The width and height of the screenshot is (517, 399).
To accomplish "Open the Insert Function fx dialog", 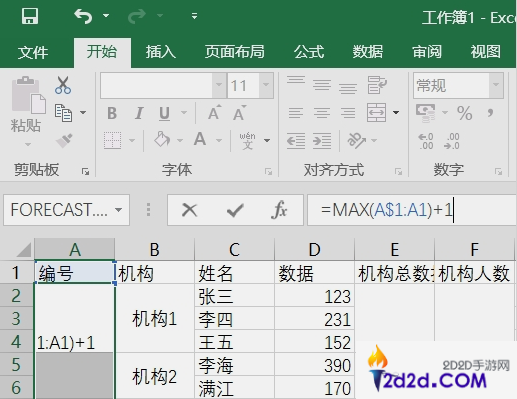I will click(279, 210).
